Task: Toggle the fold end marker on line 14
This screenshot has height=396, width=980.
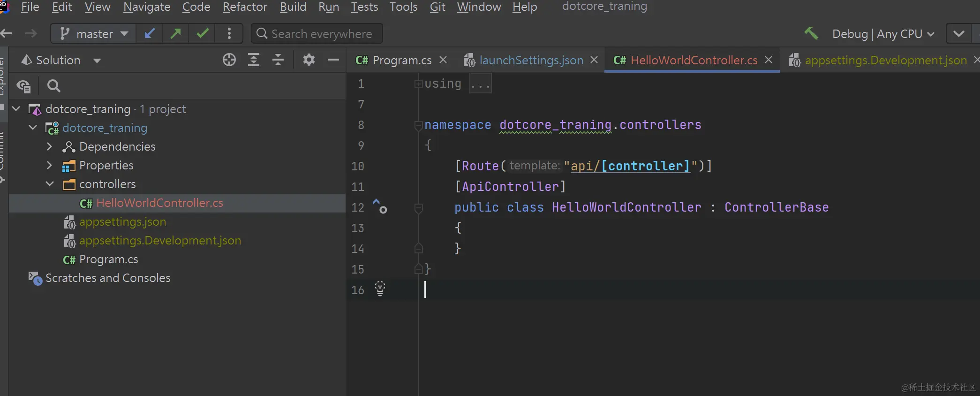Action: point(419,249)
